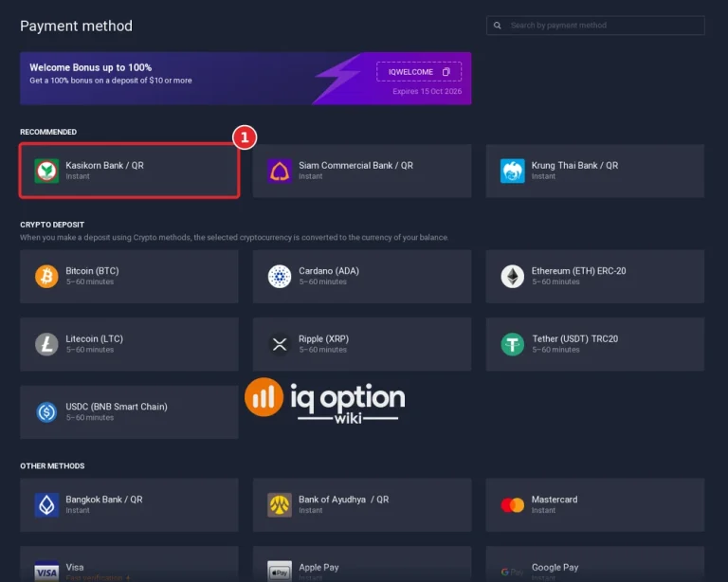Copy the IQWELCOME code via copy icon

tap(446, 71)
